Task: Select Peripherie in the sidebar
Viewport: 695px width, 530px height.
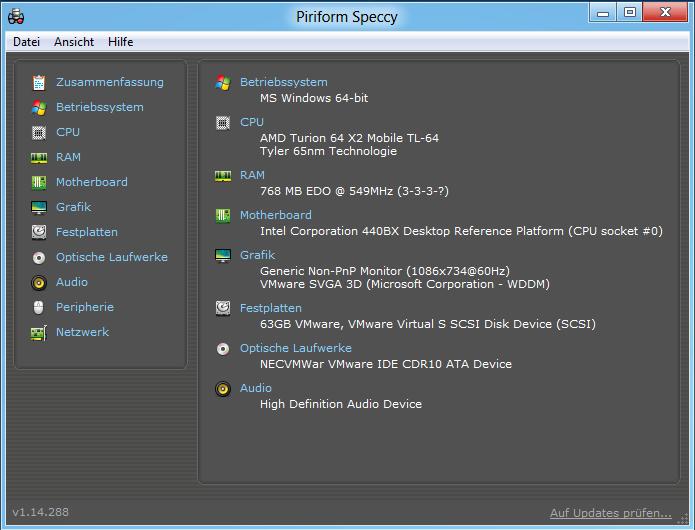Action: click(85, 307)
